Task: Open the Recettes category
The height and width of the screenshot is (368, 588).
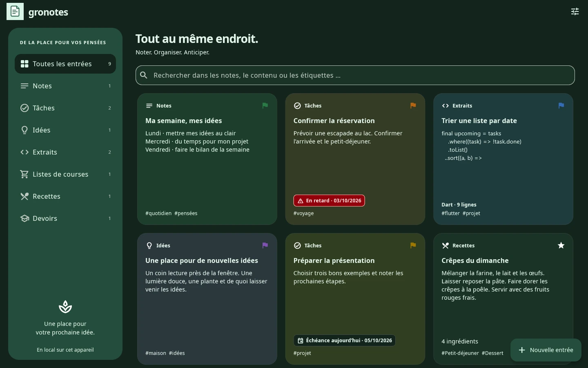Action: click(65, 196)
